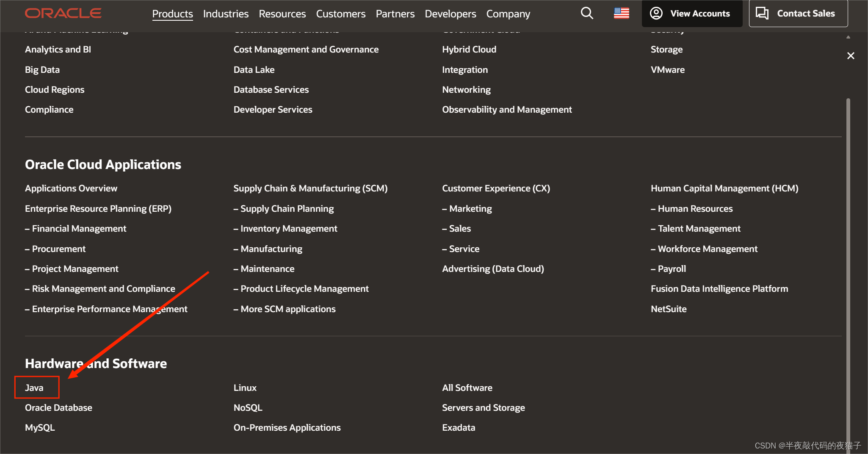Open the Industries menu
The width and height of the screenshot is (868, 454).
point(226,14)
